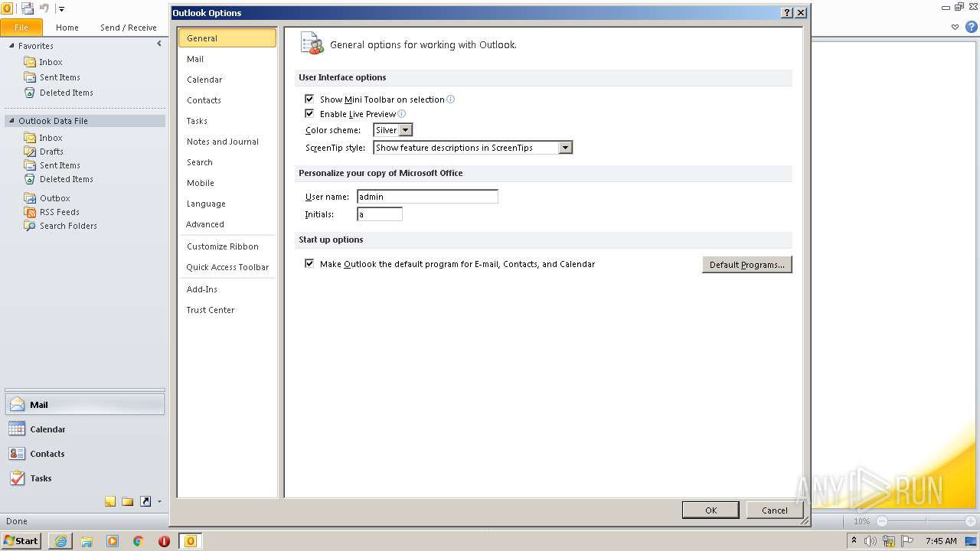Open the Calendar navigation pane
The width and height of the screenshot is (980, 551).
[85, 429]
